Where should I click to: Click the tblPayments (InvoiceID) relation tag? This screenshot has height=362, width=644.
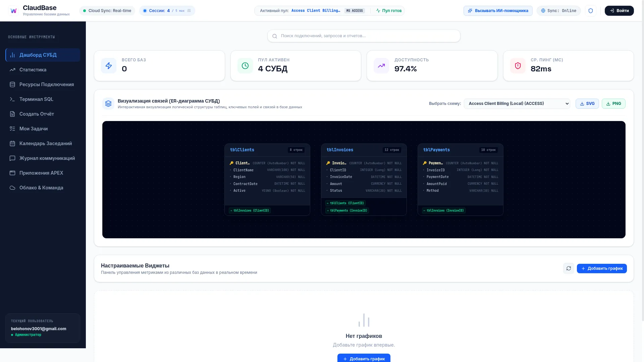point(347,210)
